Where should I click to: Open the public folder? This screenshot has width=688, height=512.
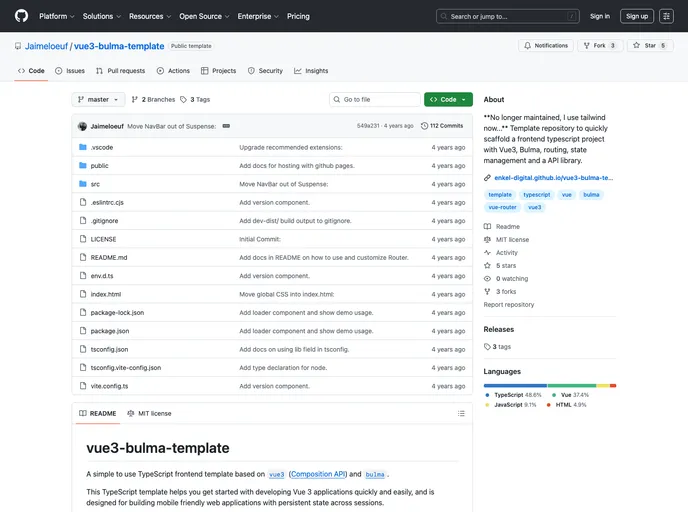click(100, 166)
